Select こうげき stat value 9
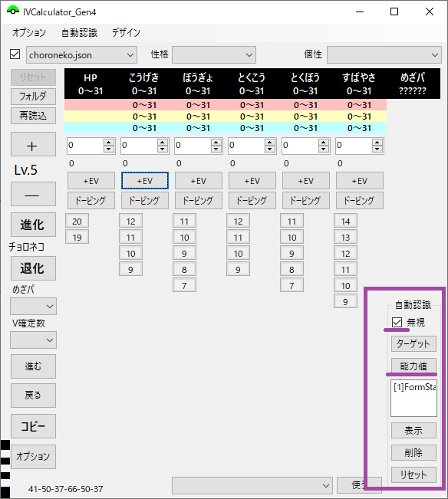 click(130, 270)
